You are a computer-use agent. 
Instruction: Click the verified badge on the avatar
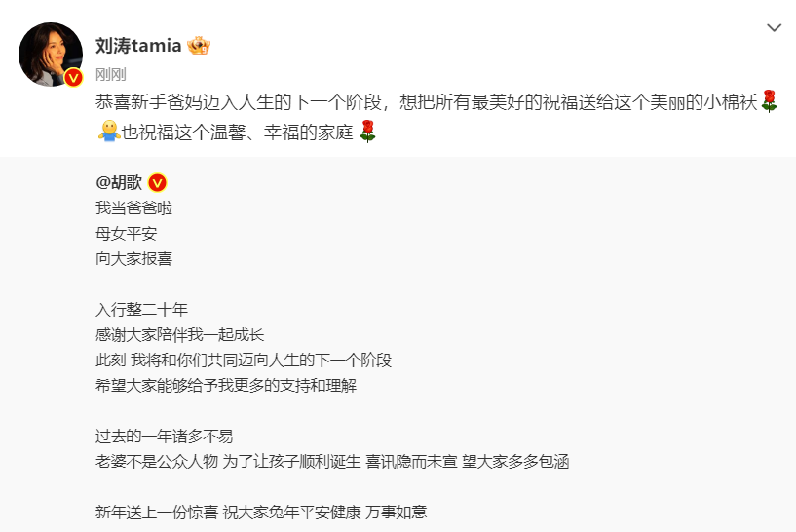click(x=73, y=78)
